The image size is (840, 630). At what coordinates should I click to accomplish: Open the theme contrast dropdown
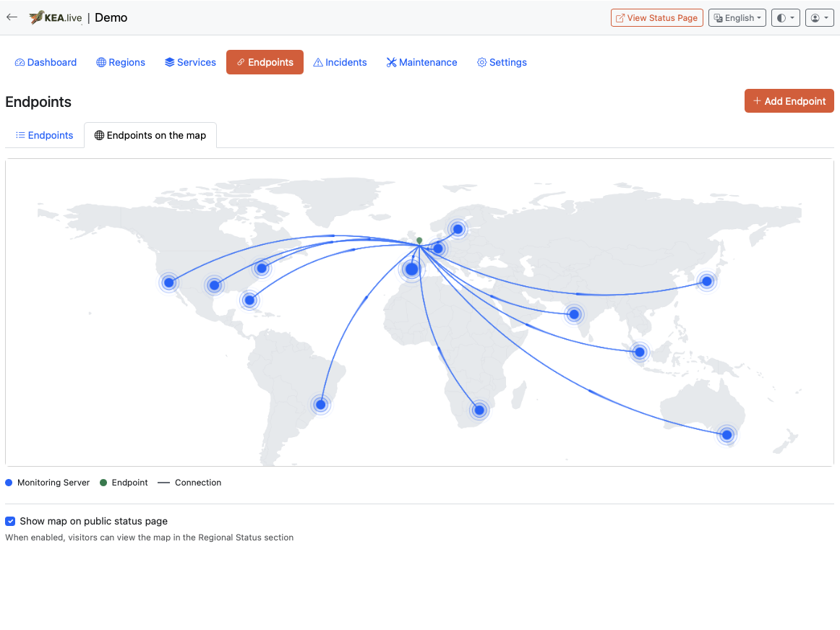(786, 17)
